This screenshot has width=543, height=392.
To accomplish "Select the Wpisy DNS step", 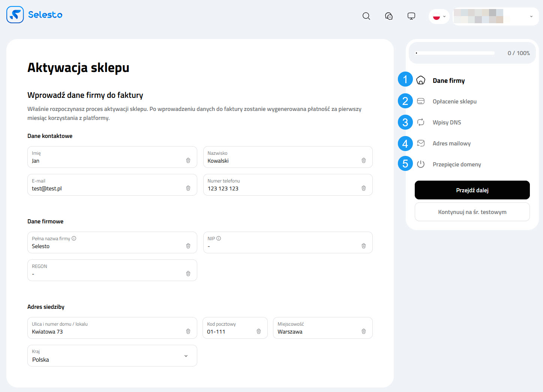I will [447, 123].
